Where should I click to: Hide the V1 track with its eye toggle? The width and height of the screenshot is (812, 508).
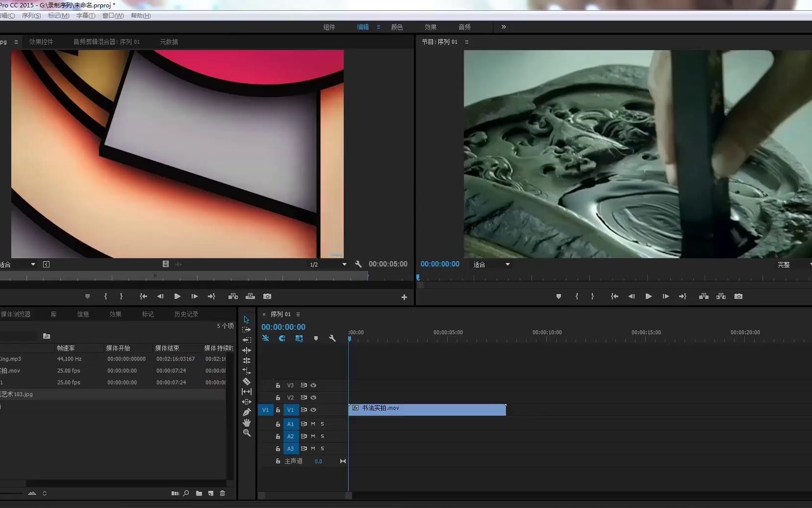pyautogui.click(x=314, y=410)
